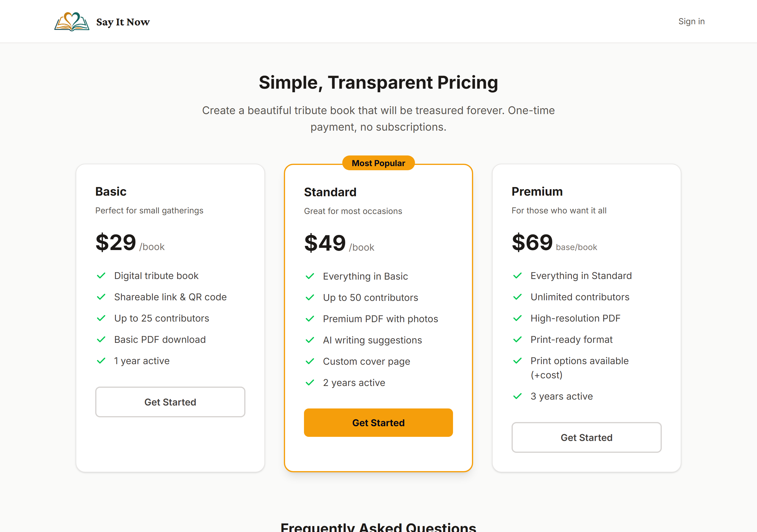Click the checkmark beside Digital tribute book

coord(101,275)
